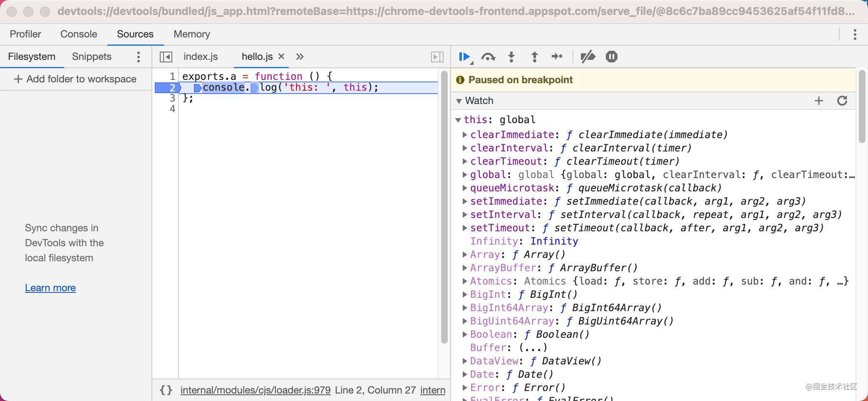
Task: Expand queueMicrotask property
Action: (464, 188)
